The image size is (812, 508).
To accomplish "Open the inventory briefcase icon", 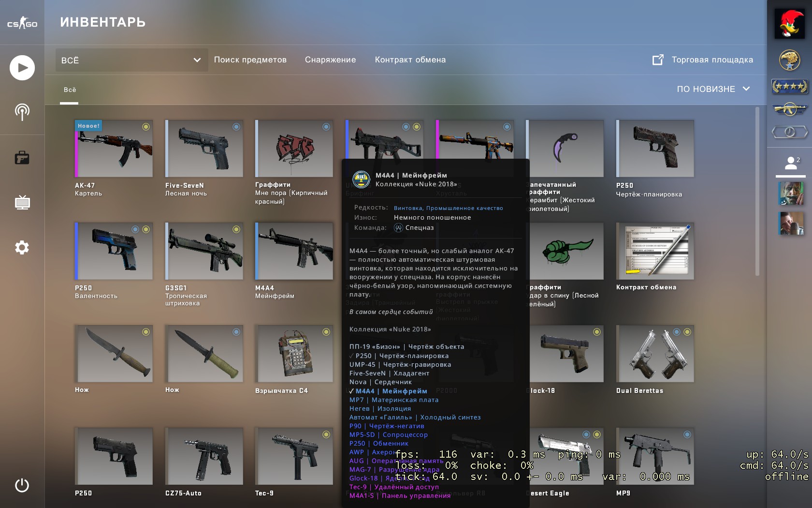I will (x=22, y=158).
